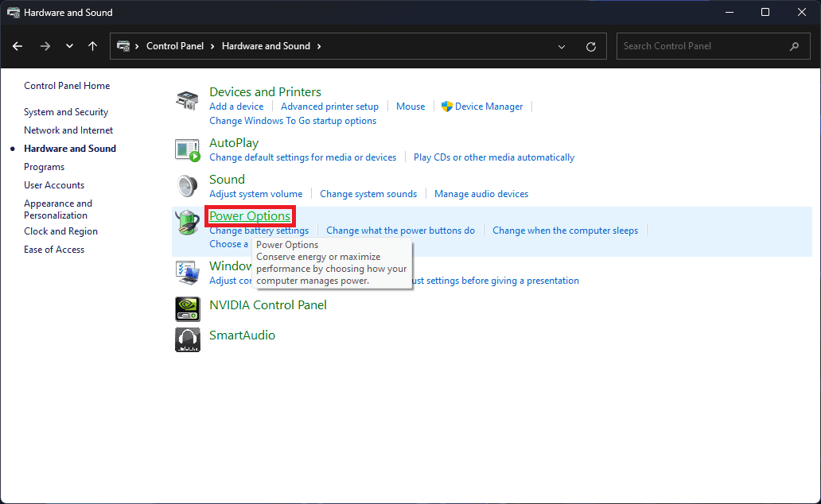Click the Sound speaker icon

tap(187, 186)
